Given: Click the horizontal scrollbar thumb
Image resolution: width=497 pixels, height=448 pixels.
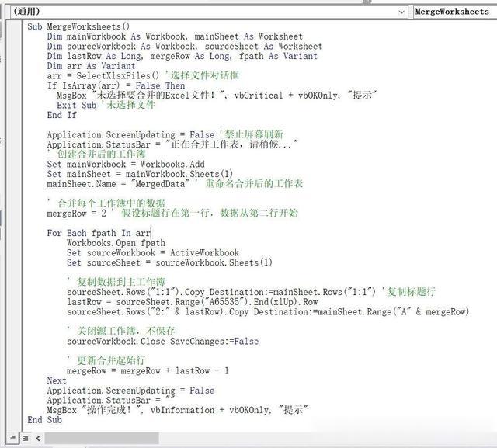Looking at the screenshot, I should tap(102, 438).
